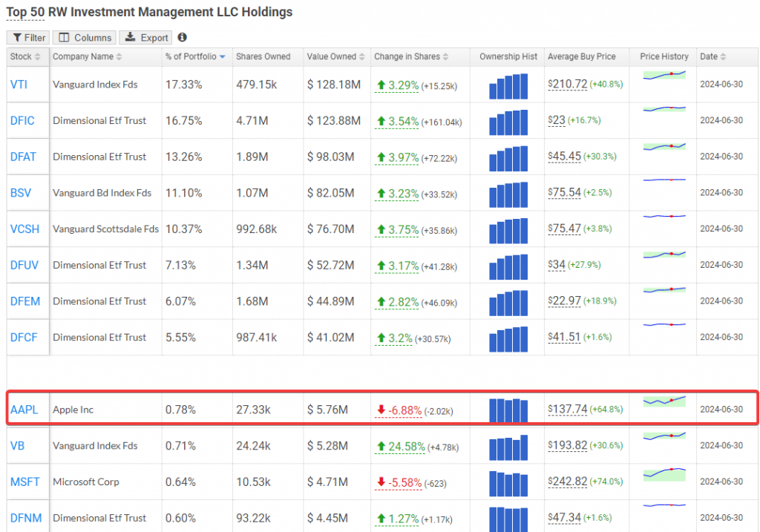Click the Average Buy Price header
This screenshot has width=760, height=532.
[582, 56]
